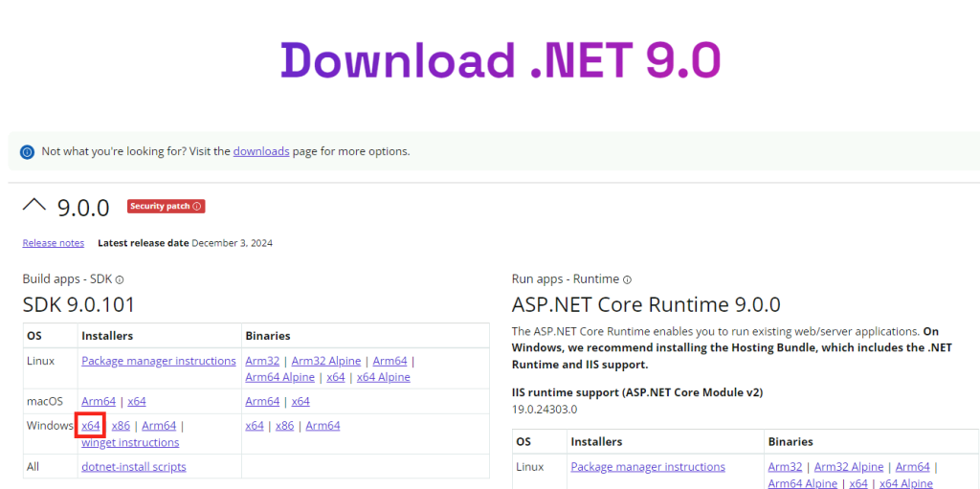Open the dotnet-install scripts link

(x=134, y=467)
